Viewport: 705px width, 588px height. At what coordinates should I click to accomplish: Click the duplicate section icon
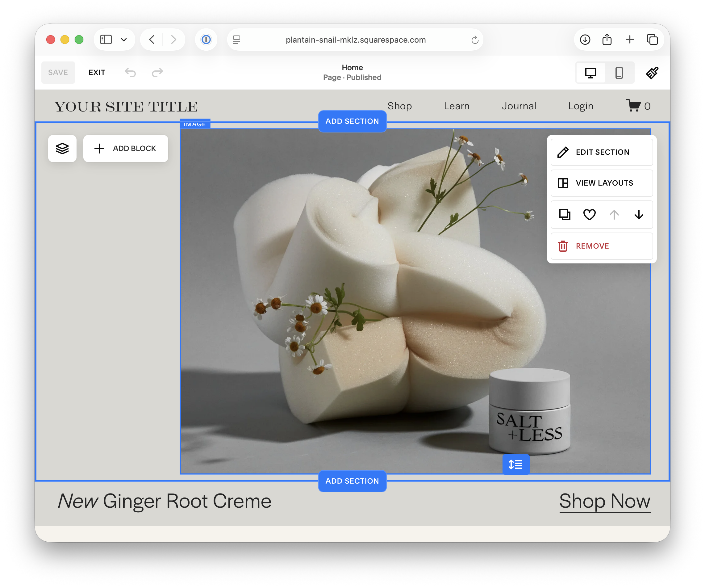(x=564, y=214)
